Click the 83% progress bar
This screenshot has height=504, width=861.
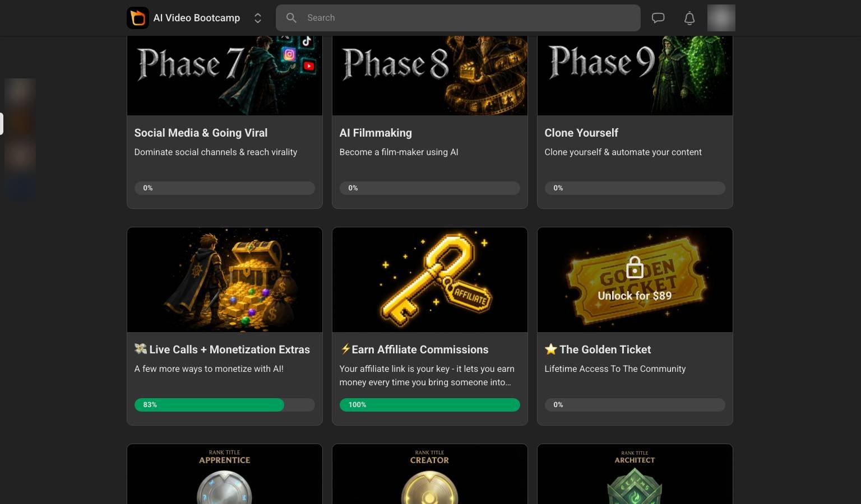[x=225, y=405]
